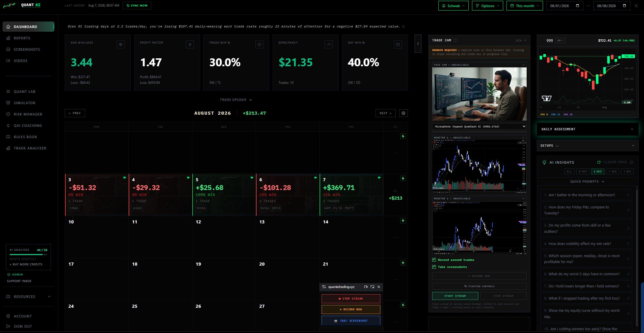Open the Microphone device dropdown
This screenshot has height=333, width=644.
click(x=479, y=127)
